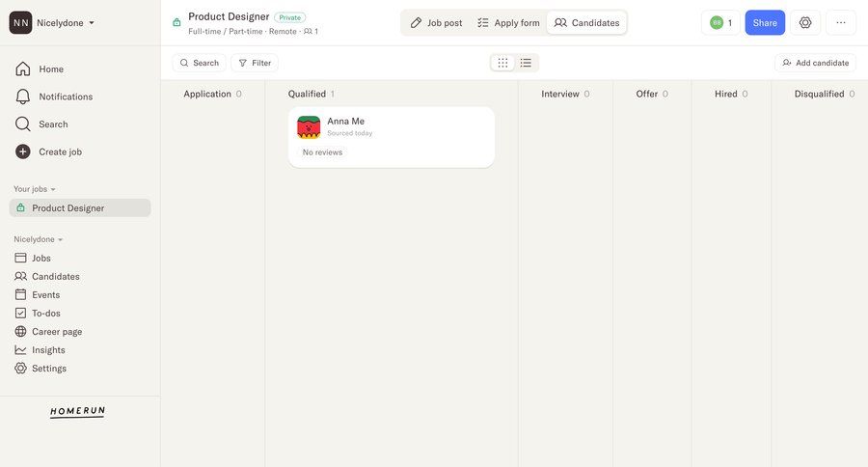Open Candidates in sidebar
868x467 pixels.
click(x=47, y=276)
